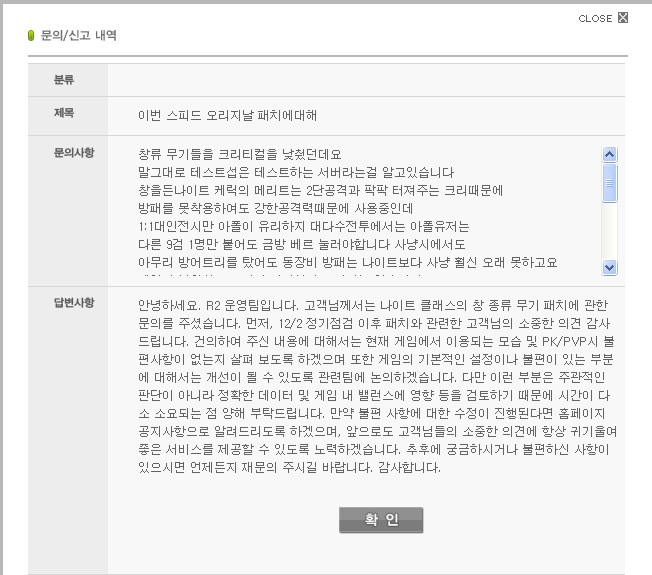Screen dimensions: 652x575
Task: Click the scroll down arrow in 문의사항
Action: tap(610, 267)
